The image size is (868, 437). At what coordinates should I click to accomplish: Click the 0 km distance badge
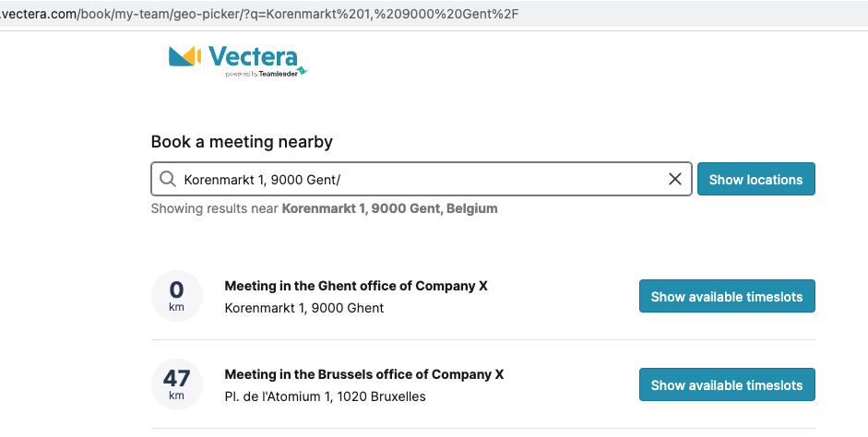176,296
